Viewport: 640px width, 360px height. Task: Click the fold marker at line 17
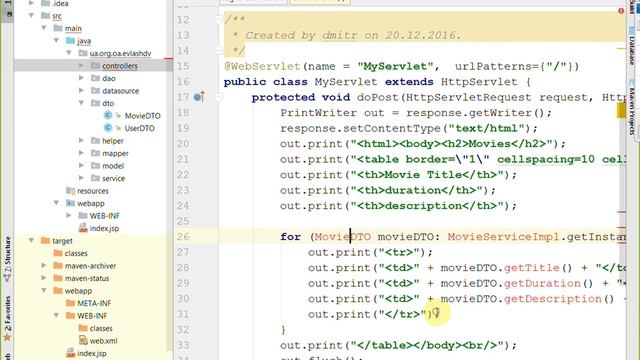219,97
